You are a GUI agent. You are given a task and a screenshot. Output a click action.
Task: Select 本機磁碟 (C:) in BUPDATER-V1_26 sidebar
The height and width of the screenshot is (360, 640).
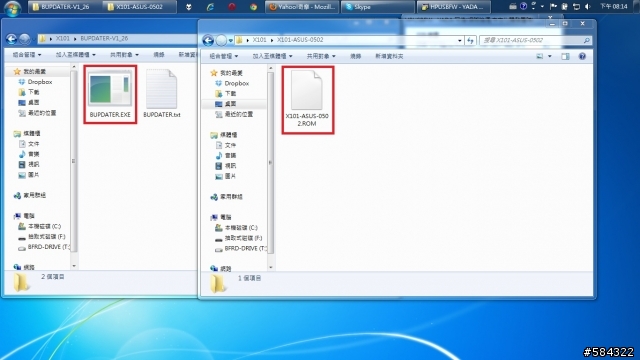[x=44, y=226]
